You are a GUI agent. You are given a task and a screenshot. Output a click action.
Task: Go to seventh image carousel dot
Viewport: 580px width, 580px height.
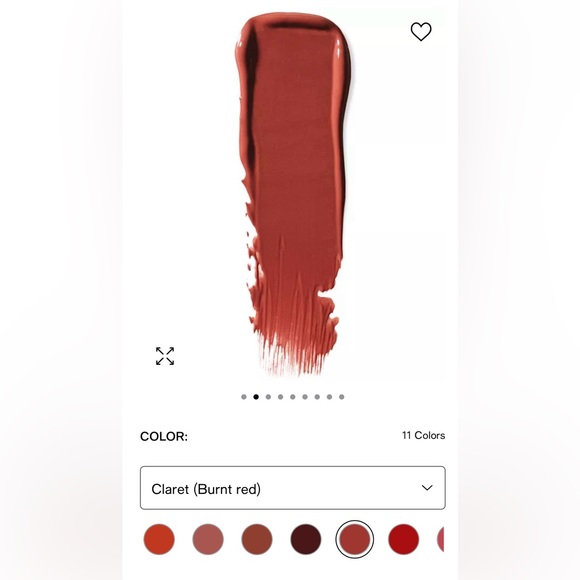tap(317, 397)
